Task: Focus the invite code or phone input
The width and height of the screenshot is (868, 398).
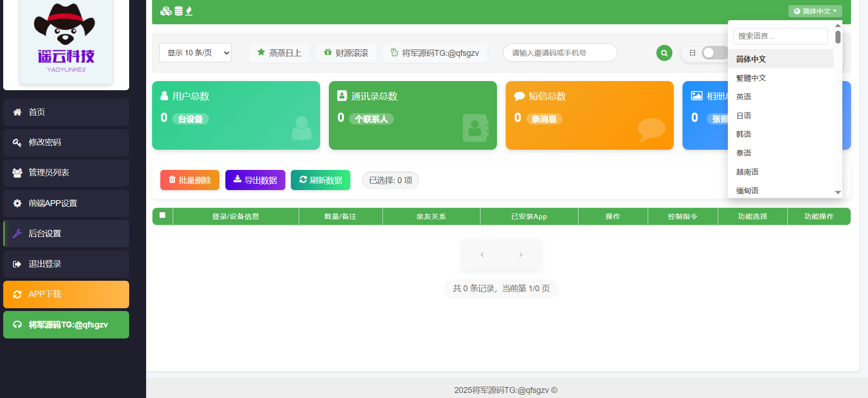Action: pyautogui.click(x=560, y=53)
